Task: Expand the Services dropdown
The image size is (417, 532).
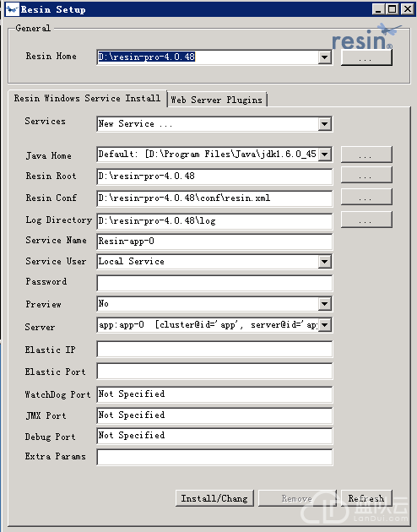Action: pyautogui.click(x=324, y=124)
